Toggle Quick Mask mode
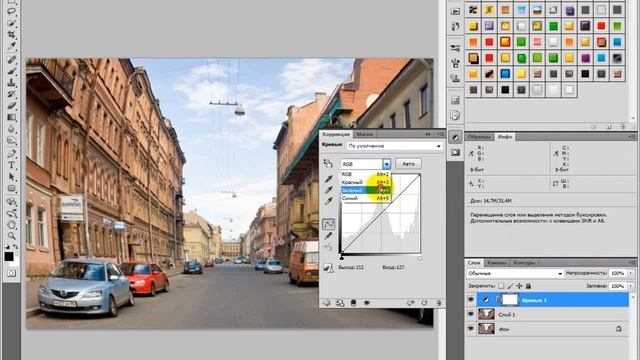 [11, 273]
